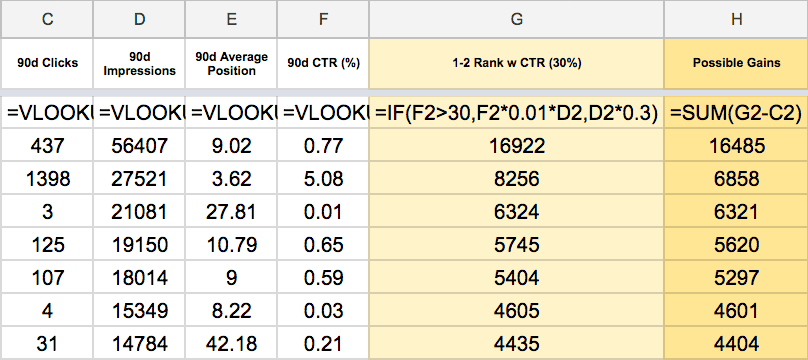
Task: Click the '1-2 Rank w CTR (30%)' header
Action: click(x=516, y=63)
